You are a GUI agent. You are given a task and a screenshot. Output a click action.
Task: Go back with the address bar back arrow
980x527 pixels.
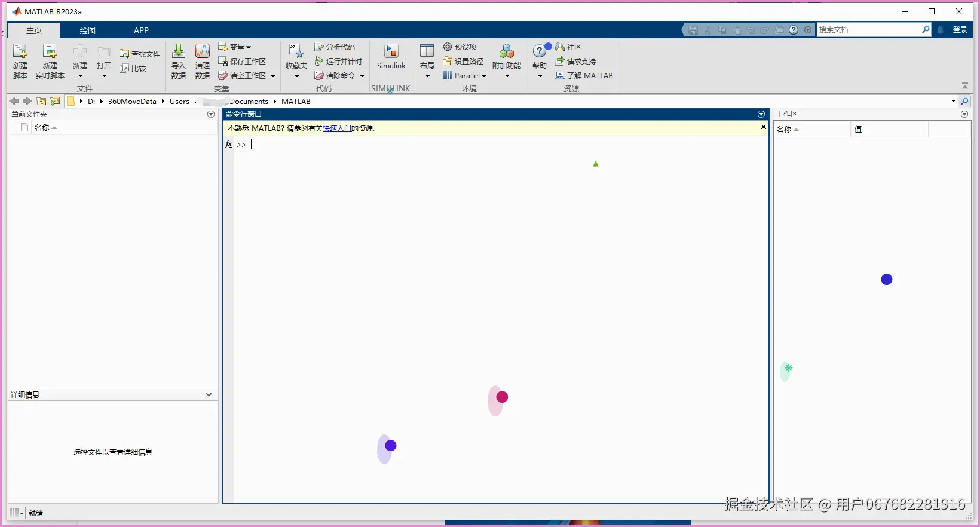pos(14,101)
